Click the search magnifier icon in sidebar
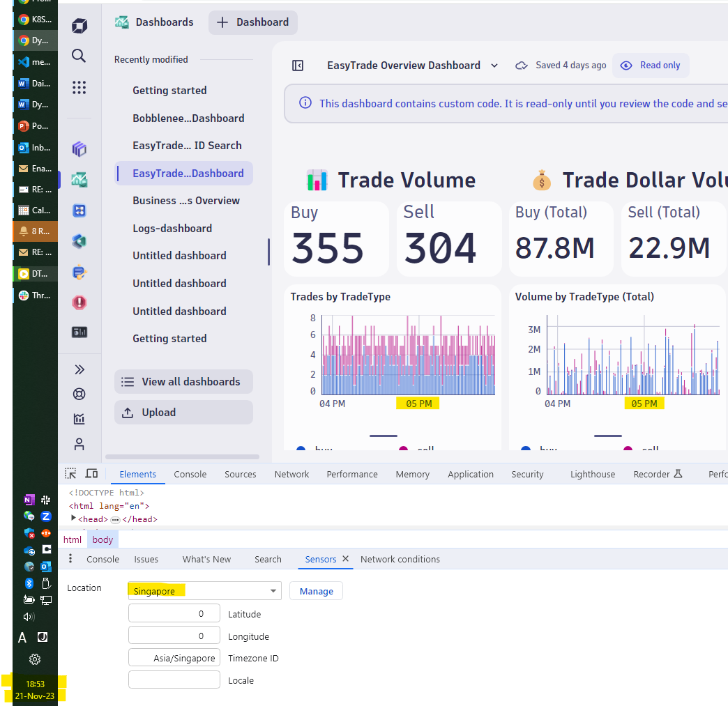728x706 pixels. [79, 56]
